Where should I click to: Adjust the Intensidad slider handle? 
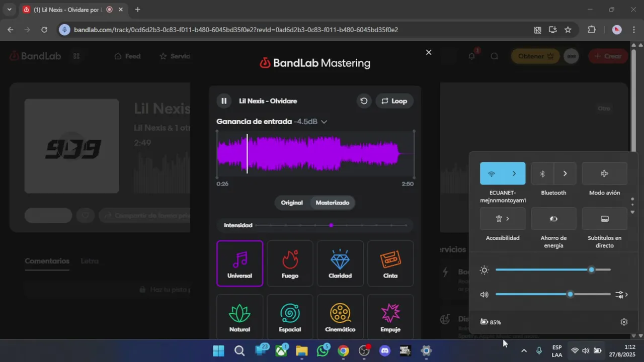[x=331, y=225]
